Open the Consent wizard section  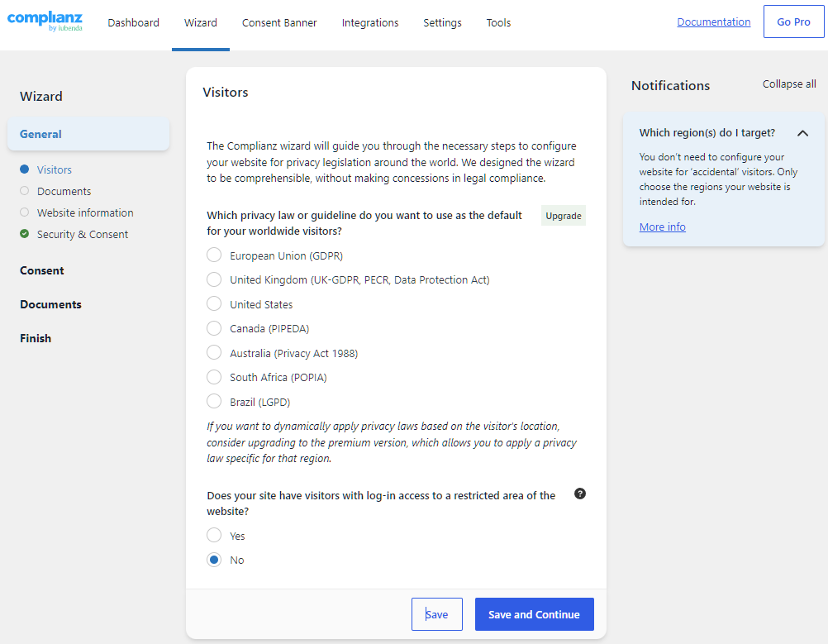click(x=41, y=270)
